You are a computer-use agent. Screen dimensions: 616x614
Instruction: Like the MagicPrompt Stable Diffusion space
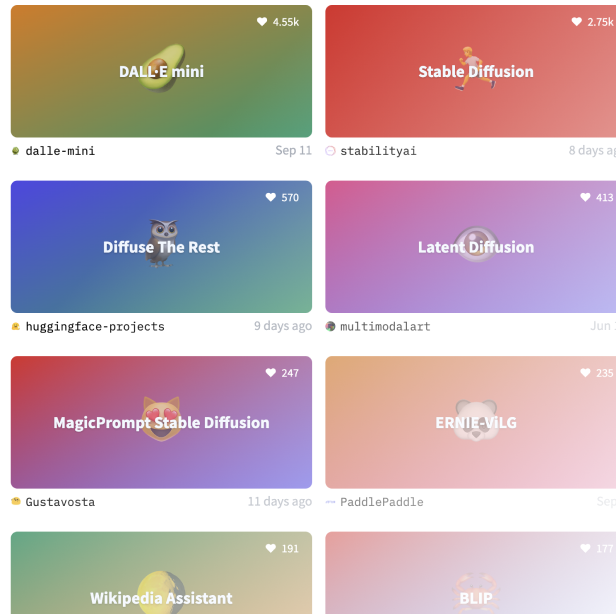pyautogui.click(x=271, y=373)
